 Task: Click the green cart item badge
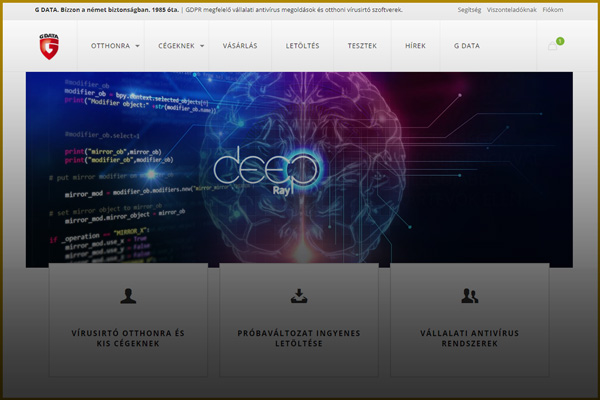tap(560, 41)
